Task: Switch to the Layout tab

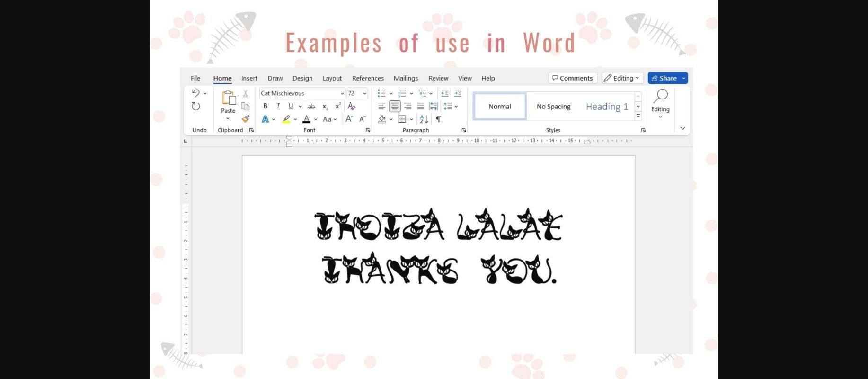Action: (x=332, y=78)
